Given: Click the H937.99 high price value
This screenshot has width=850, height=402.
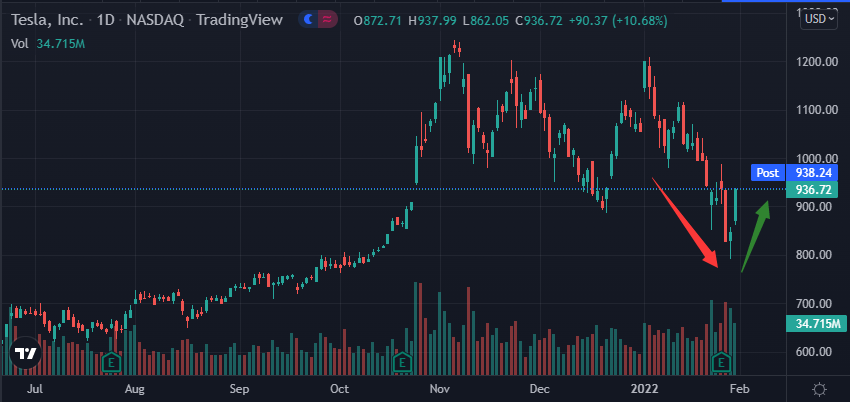Looking at the screenshot, I should (x=434, y=21).
